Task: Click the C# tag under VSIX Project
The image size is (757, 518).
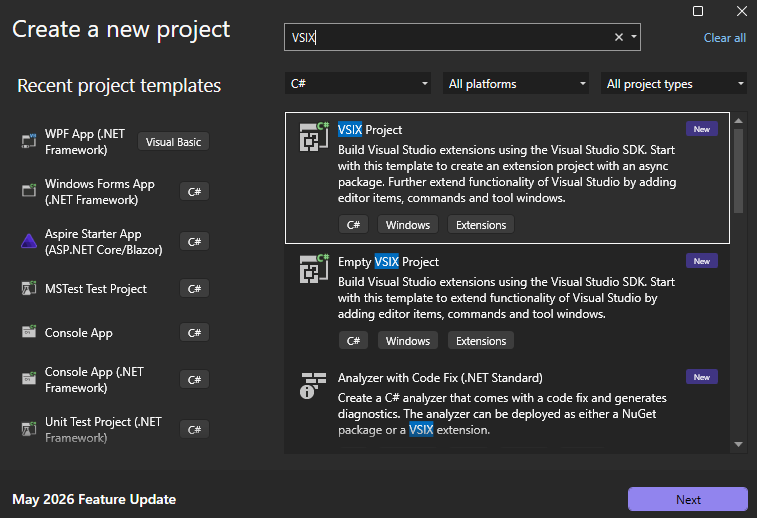Action: click(x=353, y=225)
